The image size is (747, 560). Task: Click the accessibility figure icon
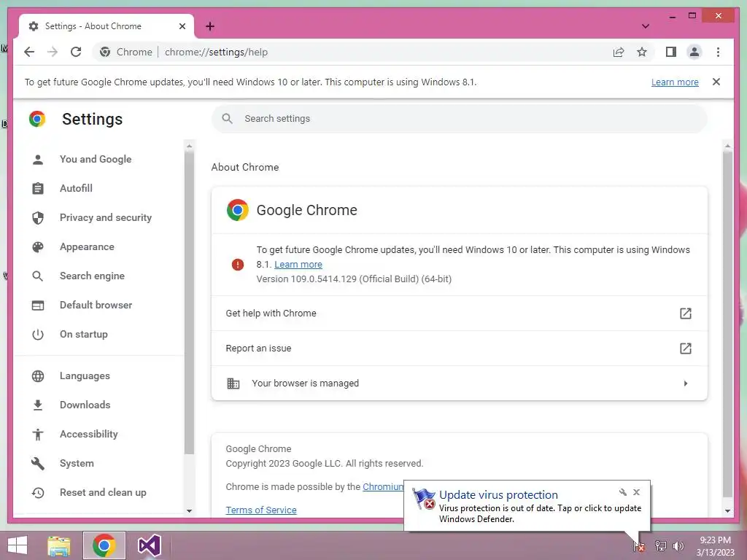pos(38,434)
